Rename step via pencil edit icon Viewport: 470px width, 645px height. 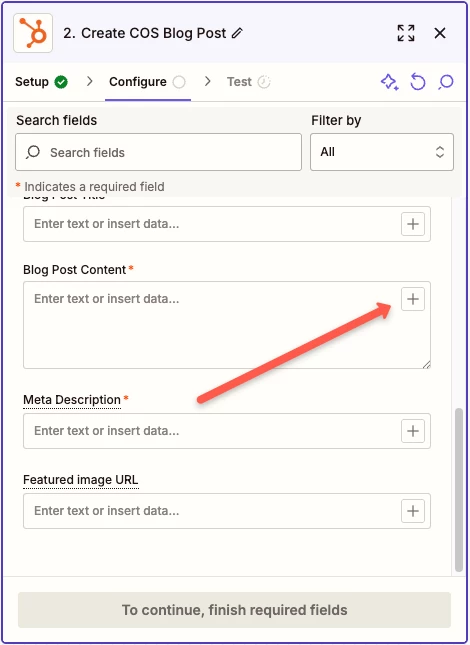click(x=237, y=33)
